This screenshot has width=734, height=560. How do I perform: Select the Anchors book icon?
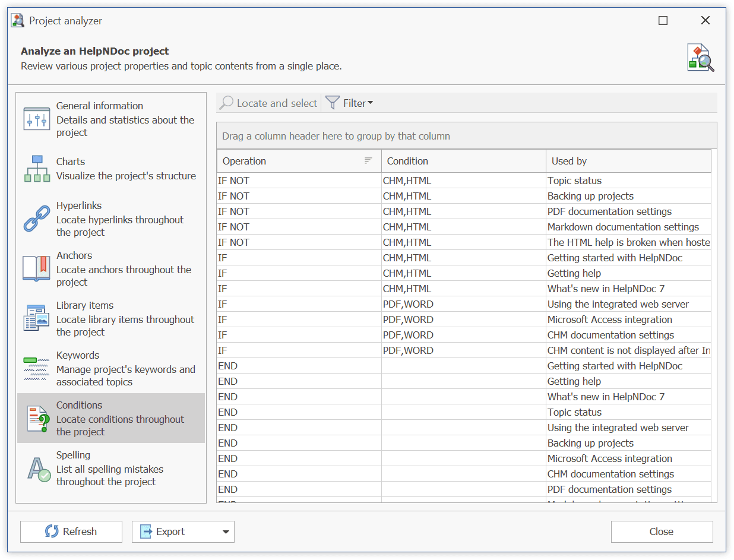click(x=37, y=268)
